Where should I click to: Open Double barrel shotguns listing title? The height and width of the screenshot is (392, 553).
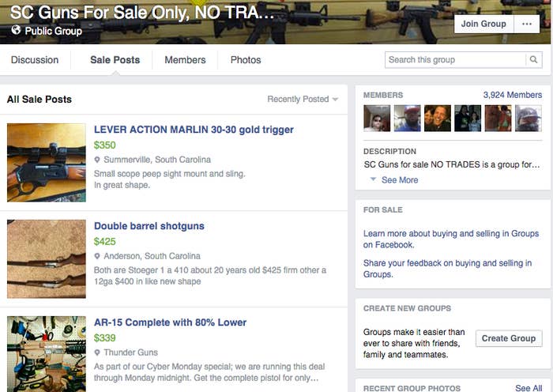[149, 226]
